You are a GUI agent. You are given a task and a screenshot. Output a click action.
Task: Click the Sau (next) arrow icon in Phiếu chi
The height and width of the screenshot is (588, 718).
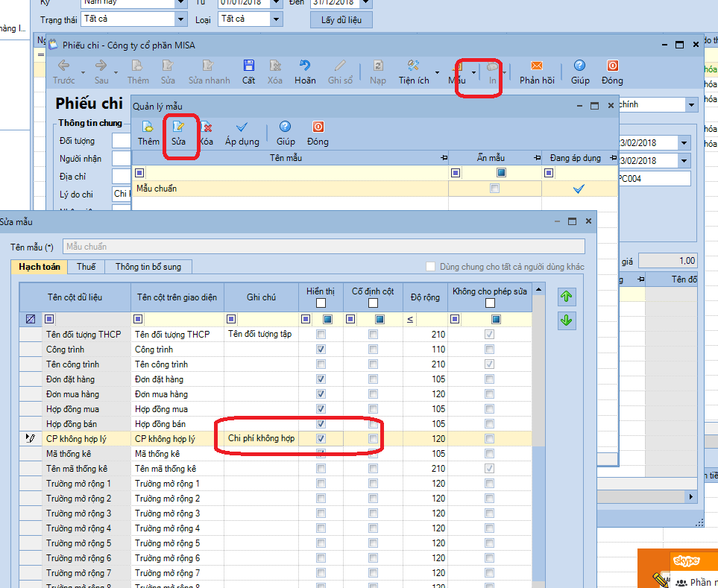(x=101, y=66)
